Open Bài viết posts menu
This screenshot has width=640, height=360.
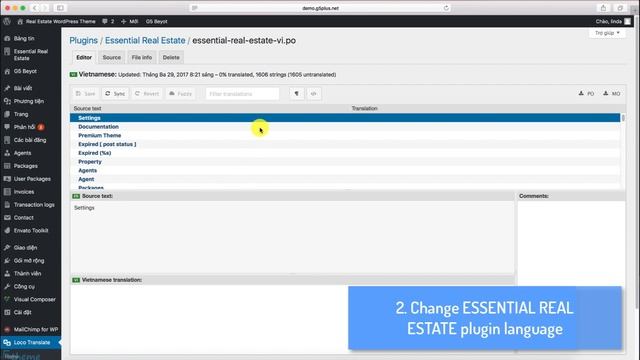(23, 88)
